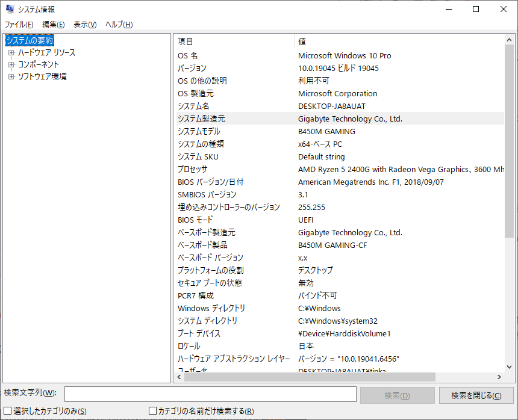The height and width of the screenshot is (420, 518).
Task: Click the 項目 column header
Action: [x=234, y=42]
